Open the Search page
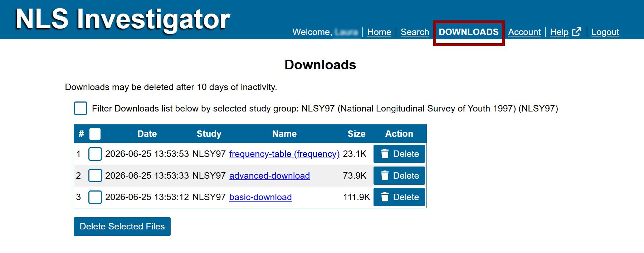Viewport: 644px width, 253px height. [415, 32]
